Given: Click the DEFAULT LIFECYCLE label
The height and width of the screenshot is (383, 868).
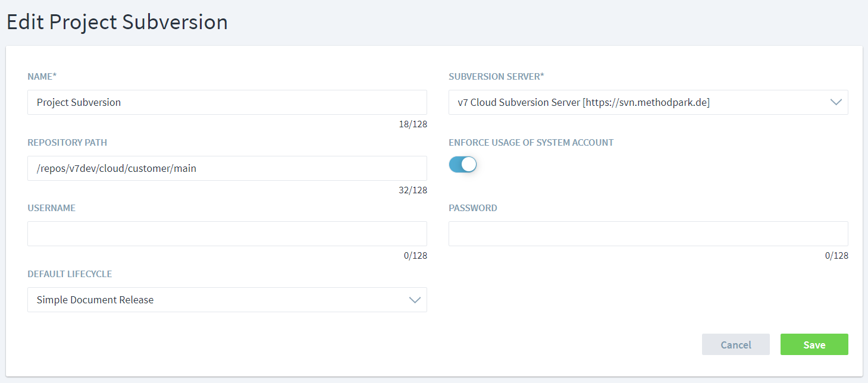Looking at the screenshot, I should click(x=70, y=274).
